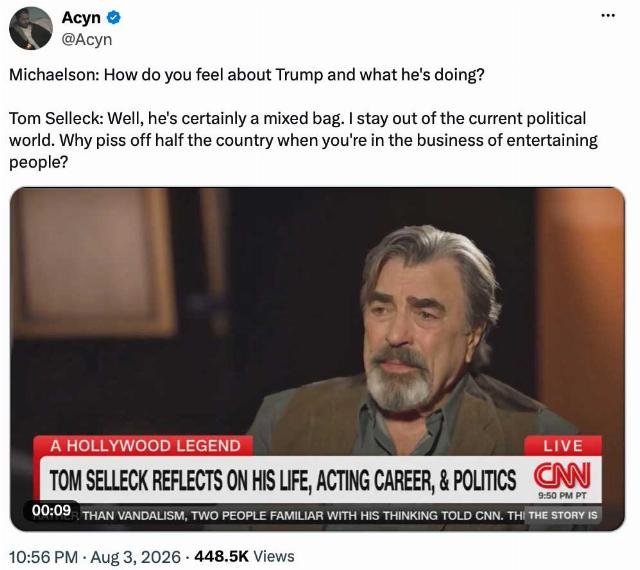Click the Tom Selleck quote paragraph
Image resolution: width=640 pixels, height=570 pixels.
303,140
